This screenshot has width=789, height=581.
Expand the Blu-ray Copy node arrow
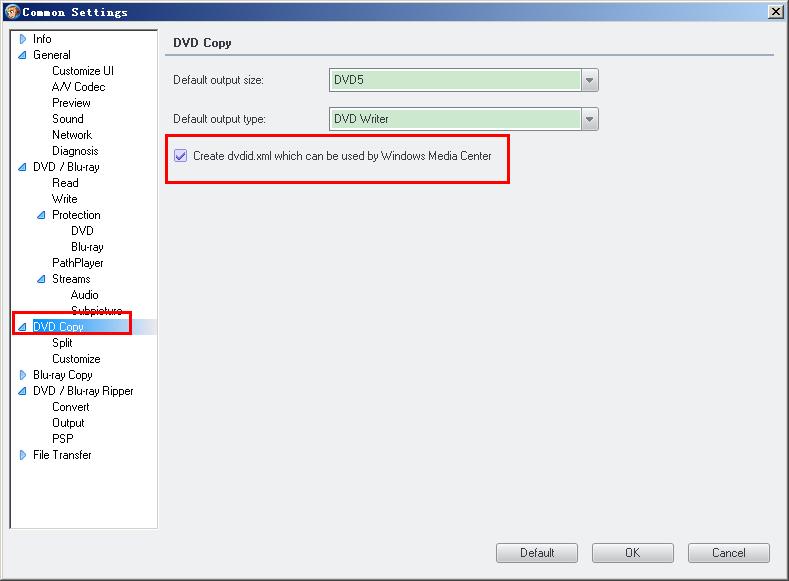click(x=23, y=375)
